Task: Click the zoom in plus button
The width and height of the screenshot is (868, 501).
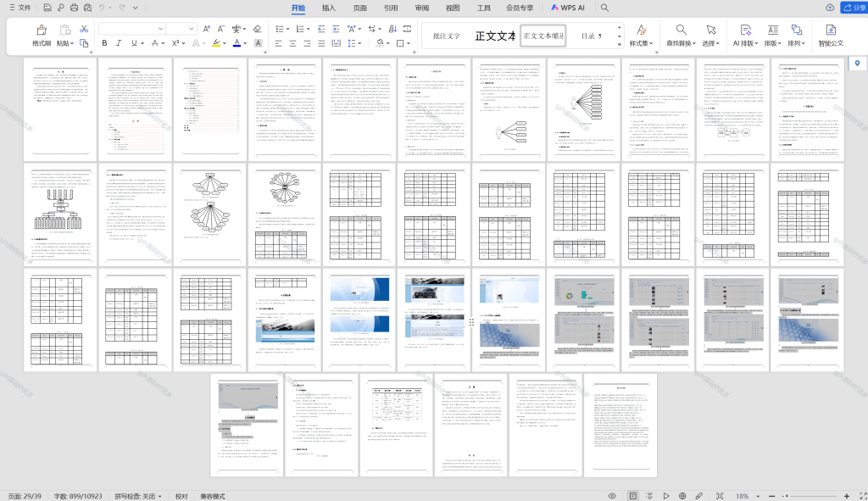Action: click(x=847, y=496)
